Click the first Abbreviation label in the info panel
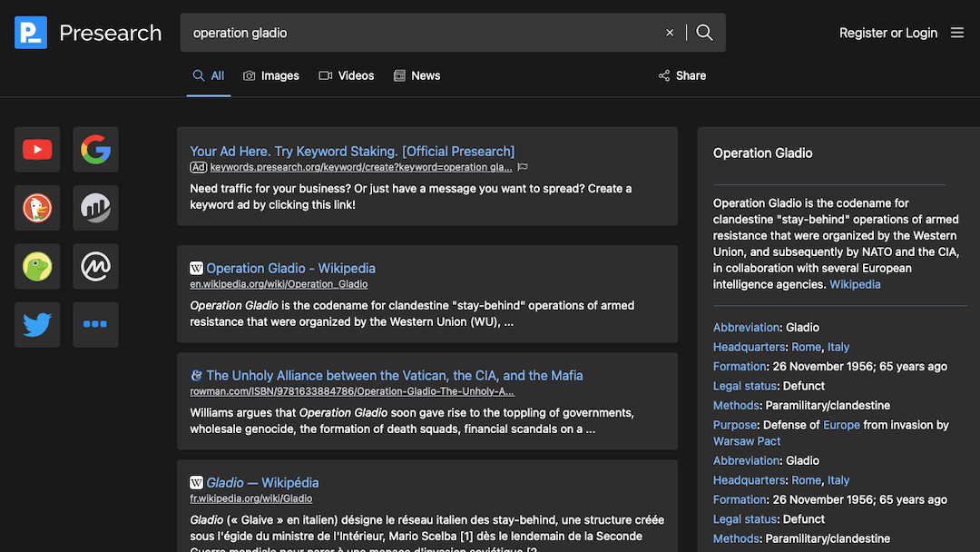Image resolution: width=980 pixels, height=552 pixels. tap(746, 328)
